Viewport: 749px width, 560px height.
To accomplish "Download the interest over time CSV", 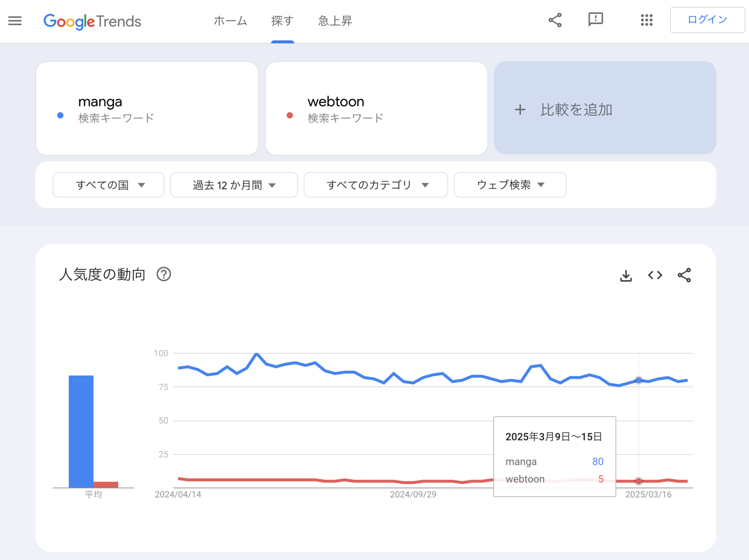I will point(626,275).
